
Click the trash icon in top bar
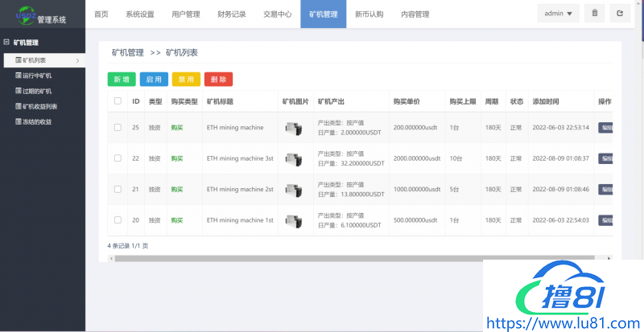[x=594, y=13]
